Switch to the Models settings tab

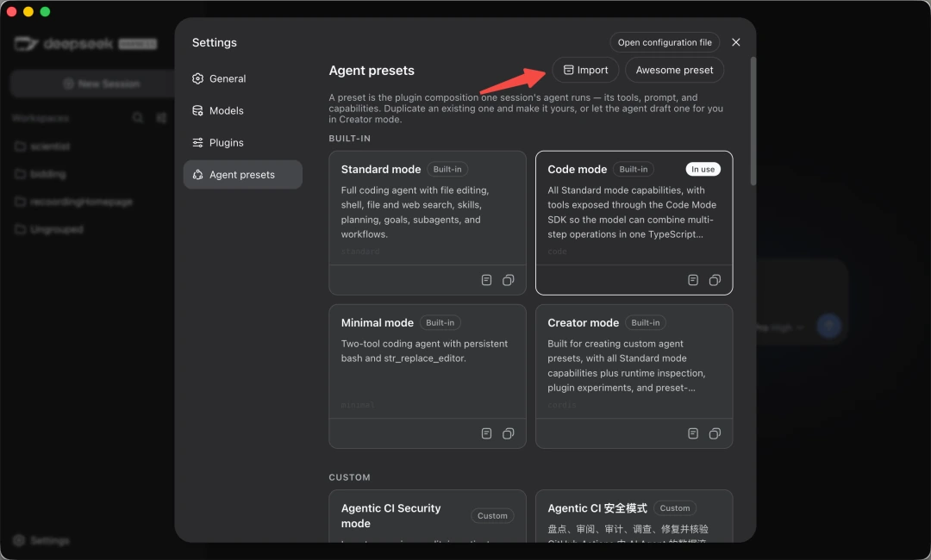tap(243, 110)
